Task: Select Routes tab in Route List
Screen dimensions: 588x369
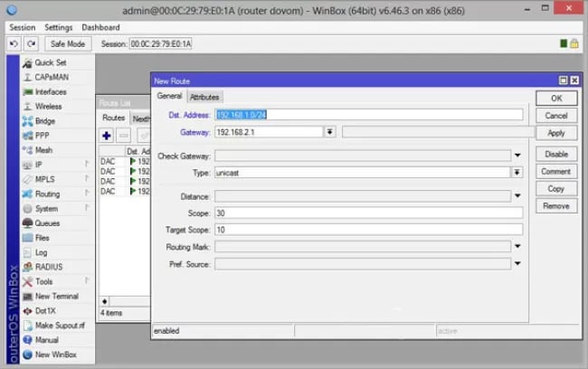Action: click(113, 118)
